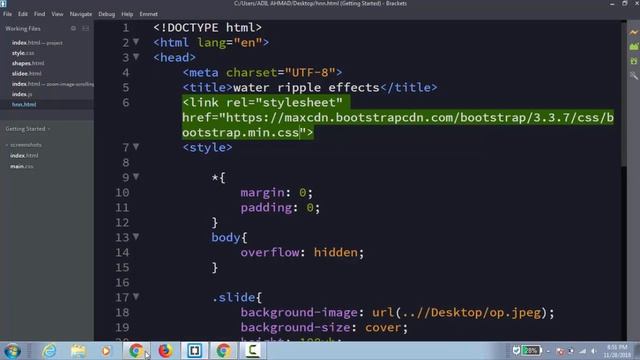640x360 pixels.
Task: Click the network signal icon in the tray
Action: [x=582, y=351]
